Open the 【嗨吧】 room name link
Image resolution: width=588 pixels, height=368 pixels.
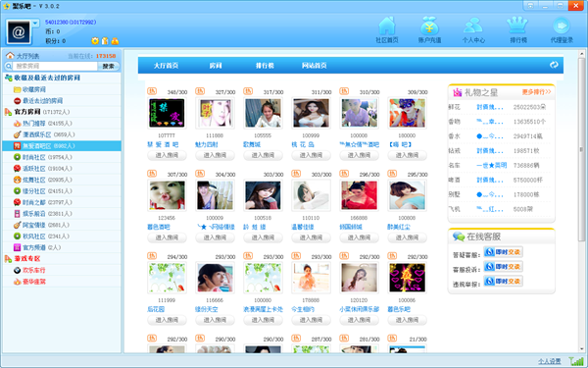400,144
